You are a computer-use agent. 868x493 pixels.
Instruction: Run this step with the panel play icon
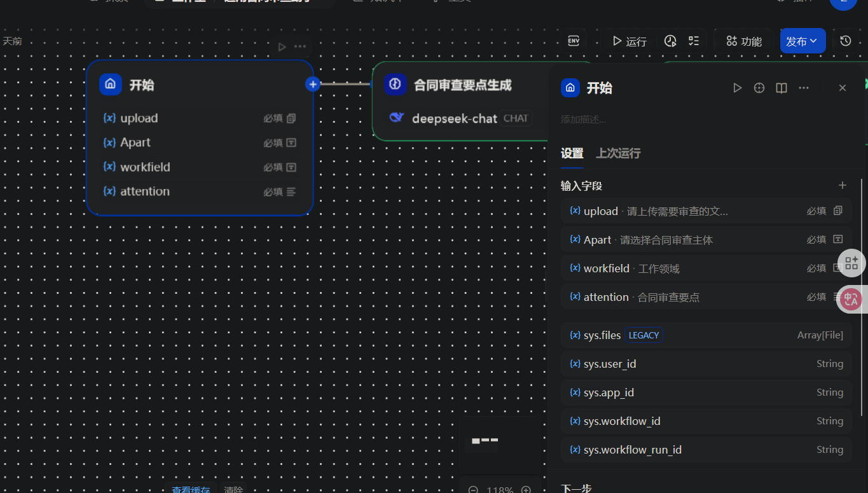737,88
